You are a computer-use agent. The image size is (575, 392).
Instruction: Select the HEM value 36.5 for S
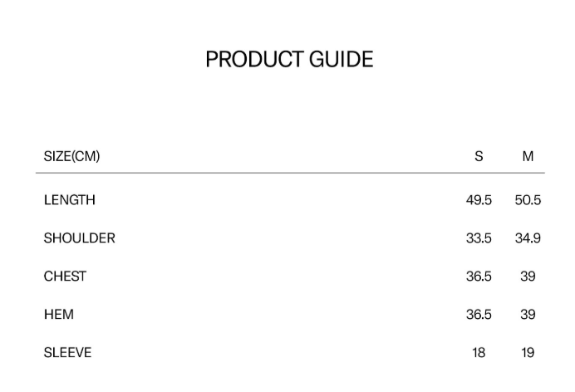(x=479, y=315)
